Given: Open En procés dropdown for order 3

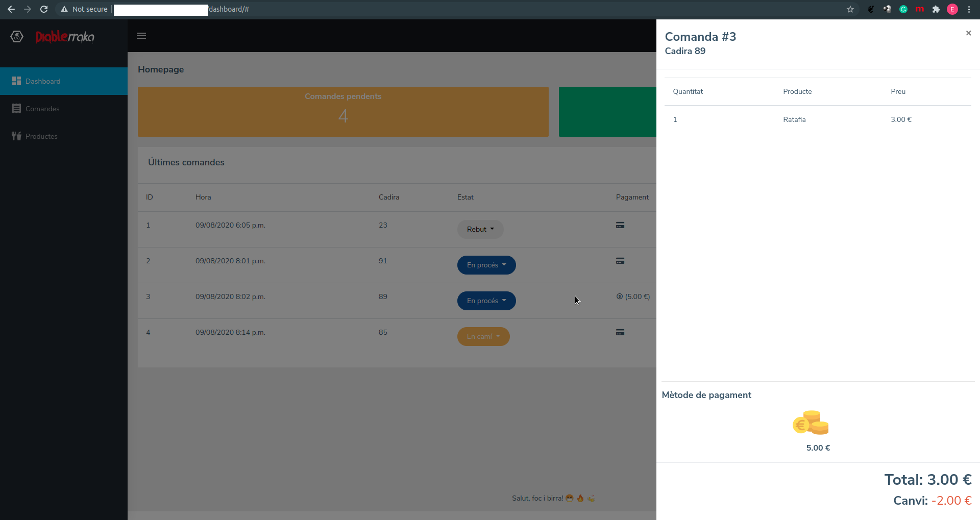Looking at the screenshot, I should coord(486,301).
